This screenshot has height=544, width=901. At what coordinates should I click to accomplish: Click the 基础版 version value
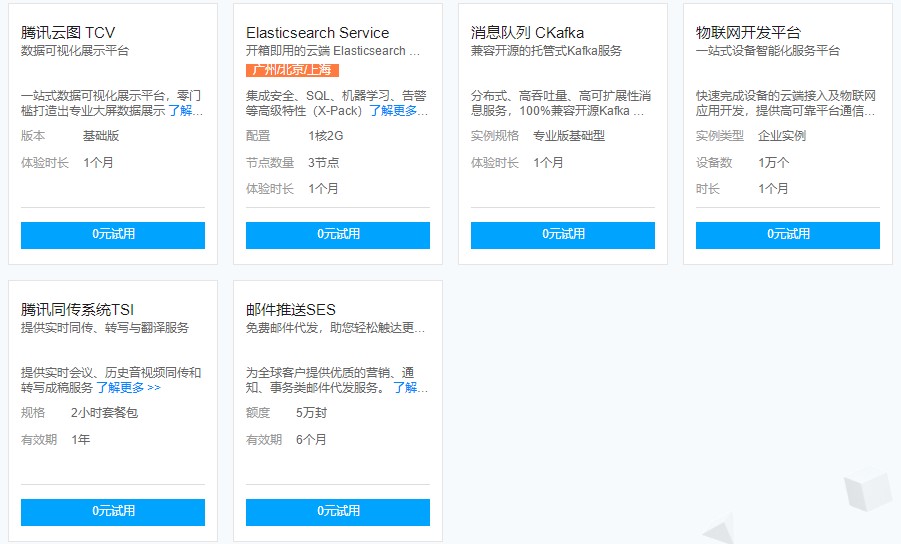[x=101, y=136]
